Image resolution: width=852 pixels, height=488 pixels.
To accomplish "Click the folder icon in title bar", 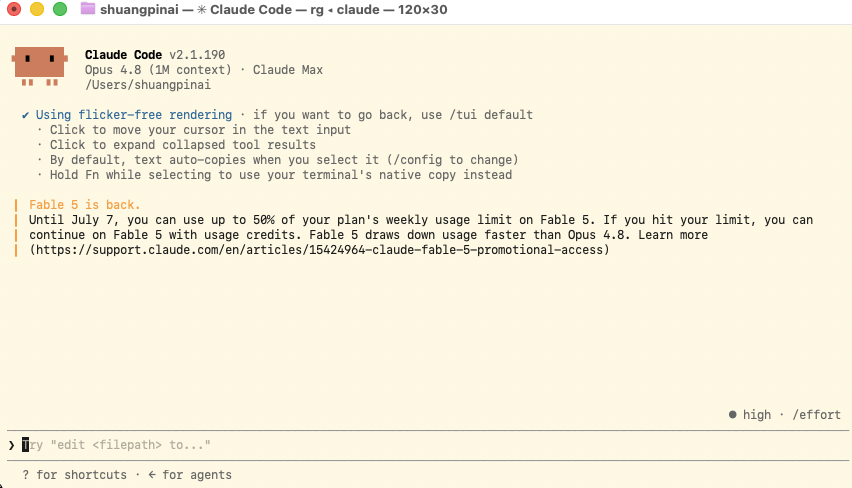I will pyautogui.click(x=87, y=9).
